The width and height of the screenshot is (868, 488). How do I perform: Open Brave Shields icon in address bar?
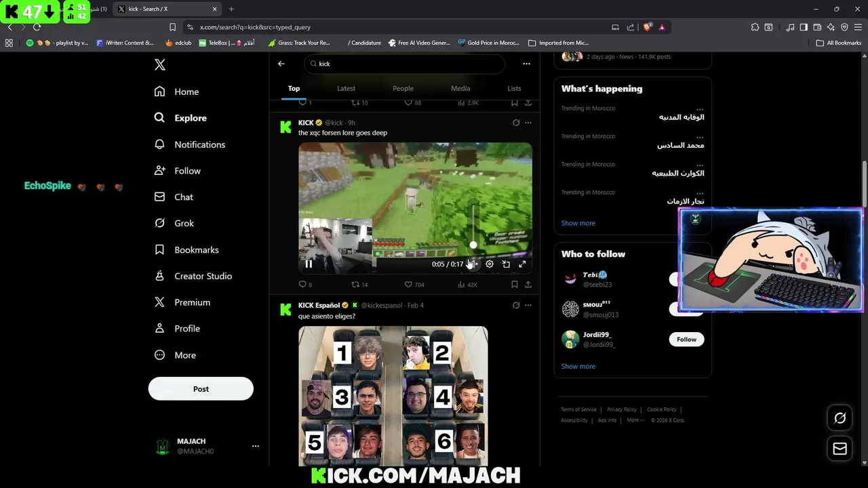point(647,27)
